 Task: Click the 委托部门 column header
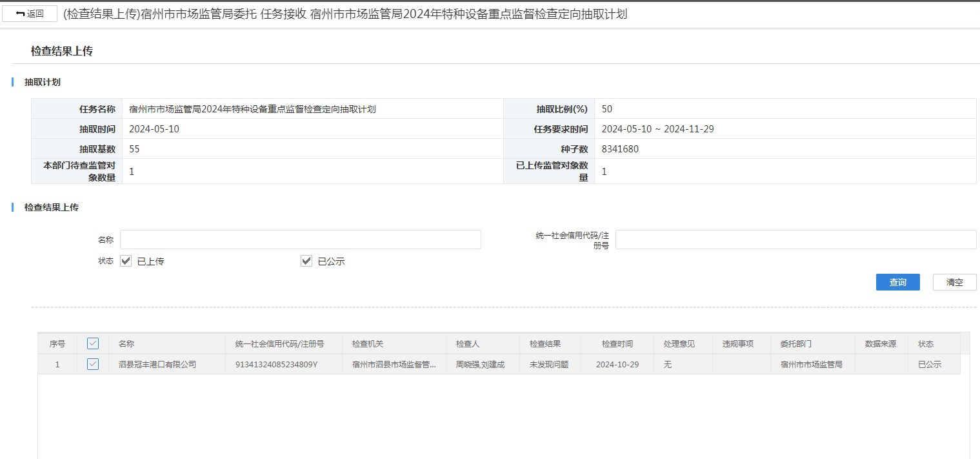click(812, 344)
